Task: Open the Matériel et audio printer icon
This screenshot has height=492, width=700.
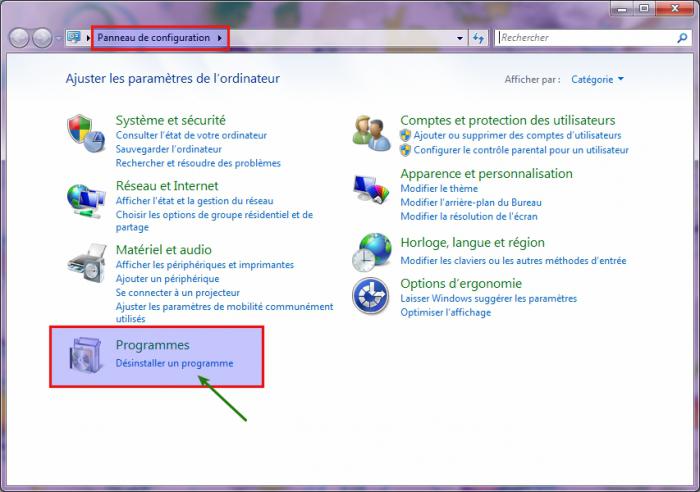Action: [x=87, y=263]
